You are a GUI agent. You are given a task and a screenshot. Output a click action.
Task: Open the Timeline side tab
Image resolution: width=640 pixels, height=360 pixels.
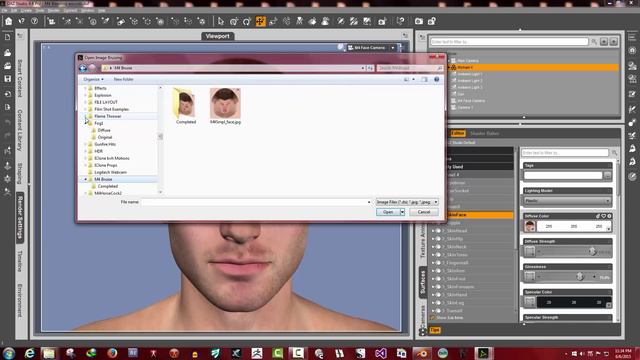coord(20,261)
